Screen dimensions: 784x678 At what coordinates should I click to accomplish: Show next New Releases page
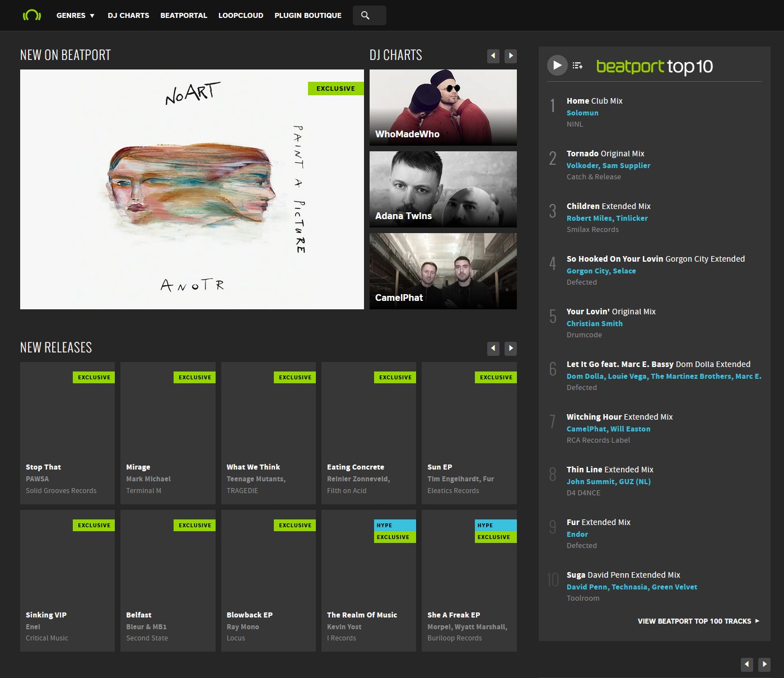coord(511,348)
